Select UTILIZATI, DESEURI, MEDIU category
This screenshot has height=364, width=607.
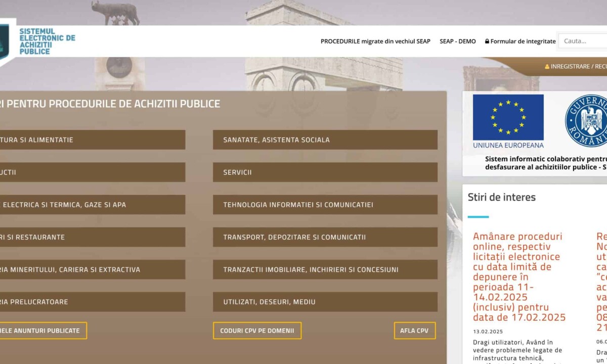click(325, 302)
